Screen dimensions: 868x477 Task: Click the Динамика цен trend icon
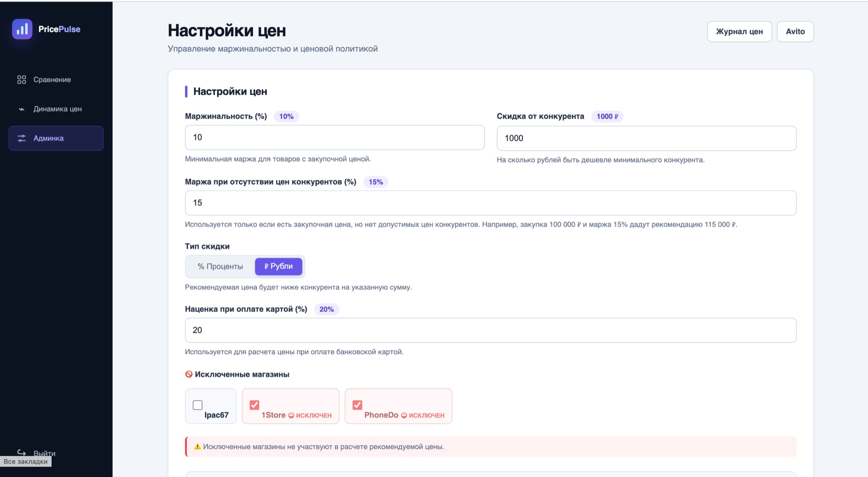[x=22, y=109]
